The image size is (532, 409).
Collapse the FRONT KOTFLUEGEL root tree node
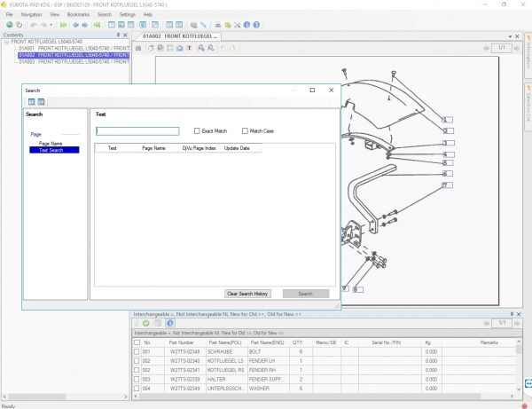tap(6, 42)
